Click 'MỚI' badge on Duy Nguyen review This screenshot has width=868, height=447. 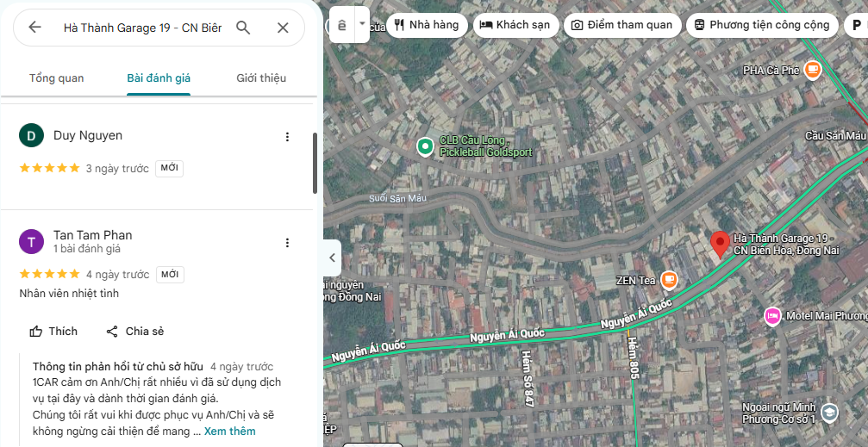coord(170,168)
